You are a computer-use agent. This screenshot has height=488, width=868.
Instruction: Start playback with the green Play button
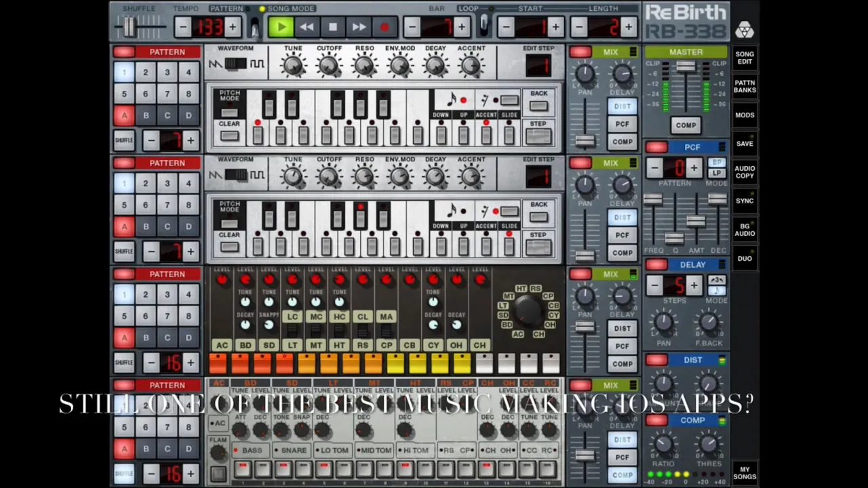point(280,27)
